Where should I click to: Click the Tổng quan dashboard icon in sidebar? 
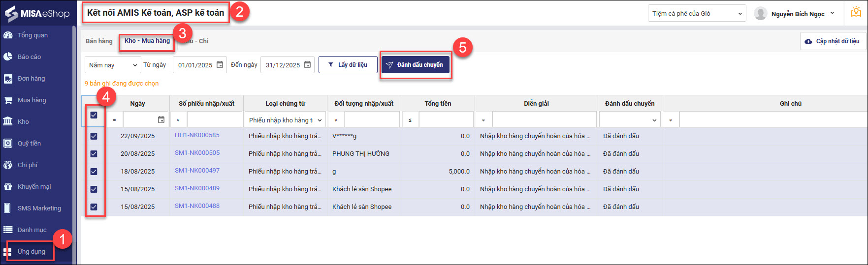pyautogui.click(x=8, y=35)
